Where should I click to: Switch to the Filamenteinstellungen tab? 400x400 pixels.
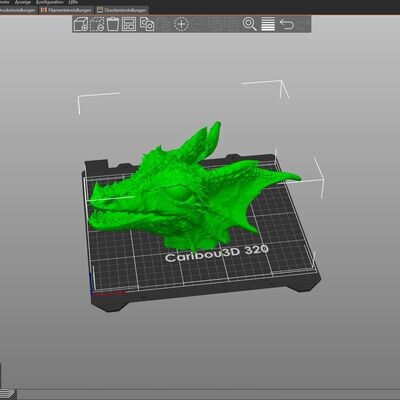pos(66,10)
